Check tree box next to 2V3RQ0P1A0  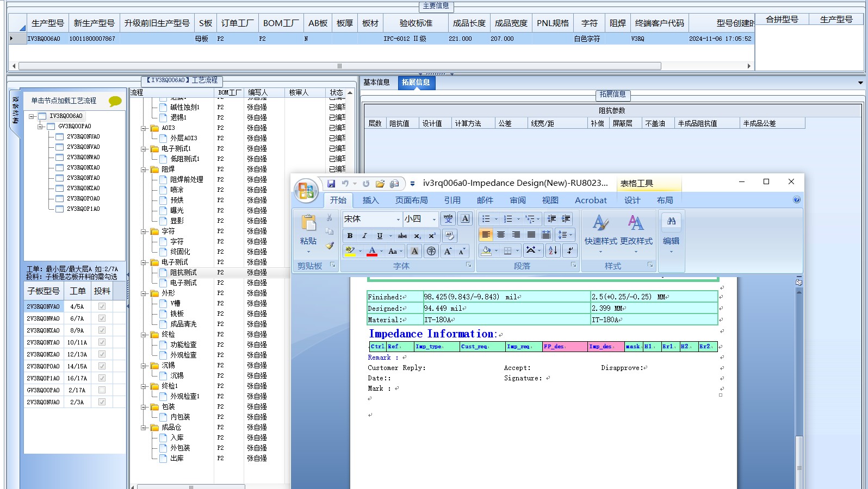tap(59, 209)
